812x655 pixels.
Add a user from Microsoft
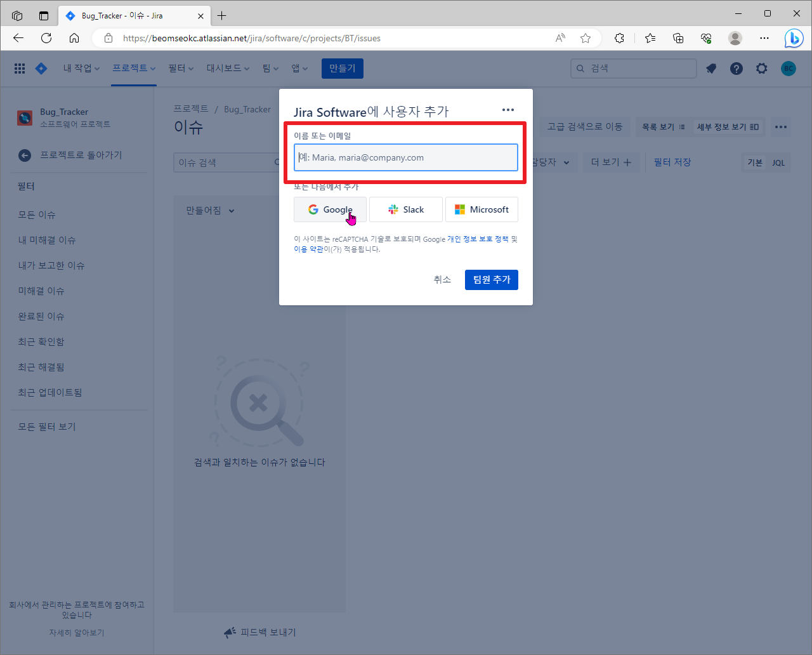[x=481, y=209]
